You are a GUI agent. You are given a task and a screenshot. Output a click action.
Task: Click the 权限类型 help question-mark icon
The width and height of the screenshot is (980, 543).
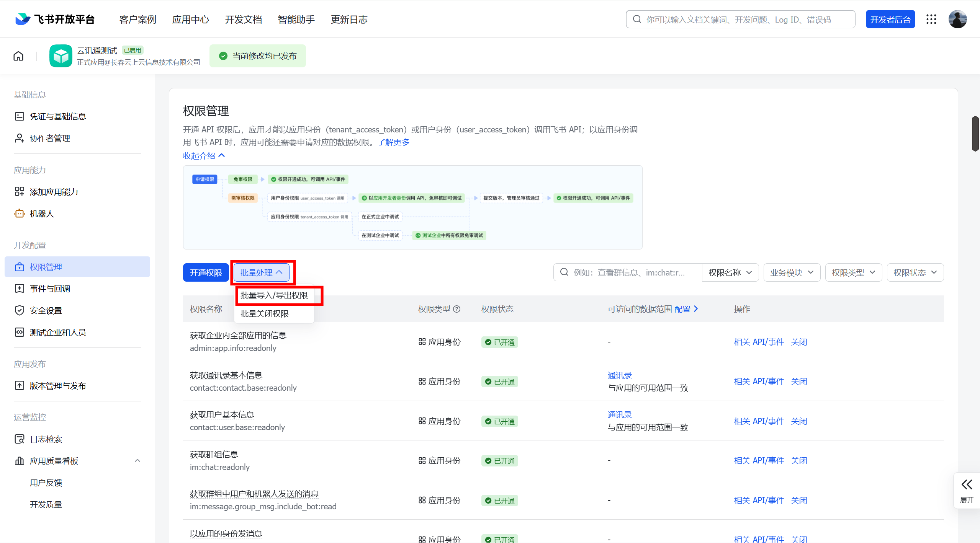[x=457, y=309]
